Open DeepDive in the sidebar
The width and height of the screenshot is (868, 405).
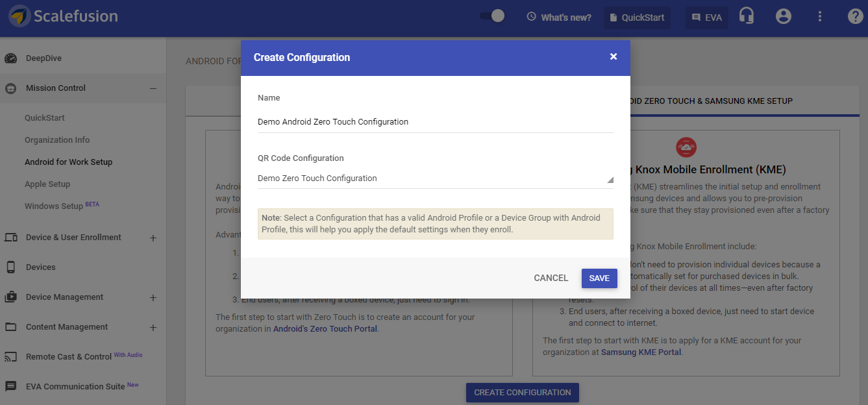[43, 58]
